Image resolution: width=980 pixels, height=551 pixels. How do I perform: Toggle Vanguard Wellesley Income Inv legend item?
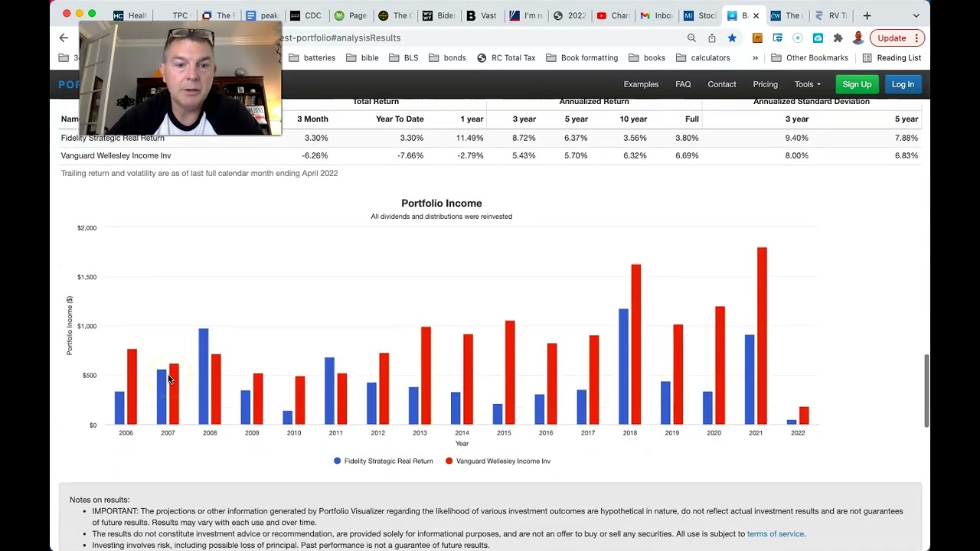click(498, 461)
